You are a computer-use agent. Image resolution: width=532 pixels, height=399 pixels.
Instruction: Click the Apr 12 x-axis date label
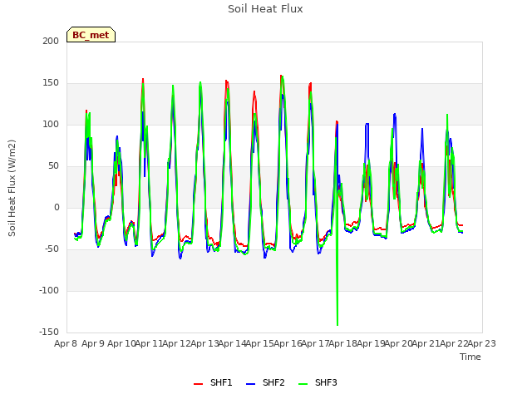[176, 343]
